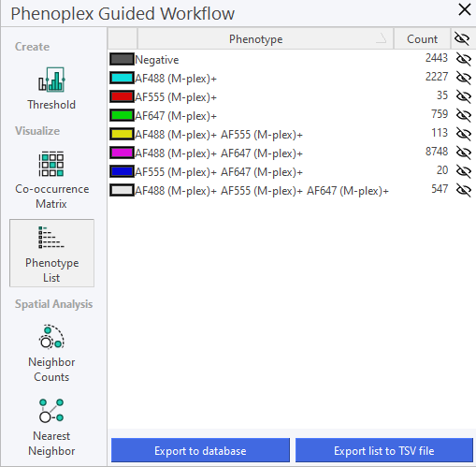Select AF555 (M-plex)+ AF647 (M-plex)+ name
The image size is (476, 467).
pos(219,172)
